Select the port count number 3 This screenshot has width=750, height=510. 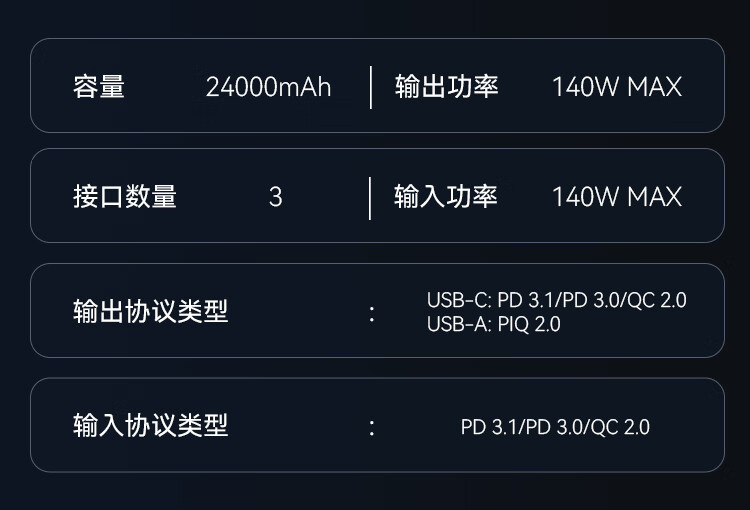pyautogui.click(x=276, y=197)
